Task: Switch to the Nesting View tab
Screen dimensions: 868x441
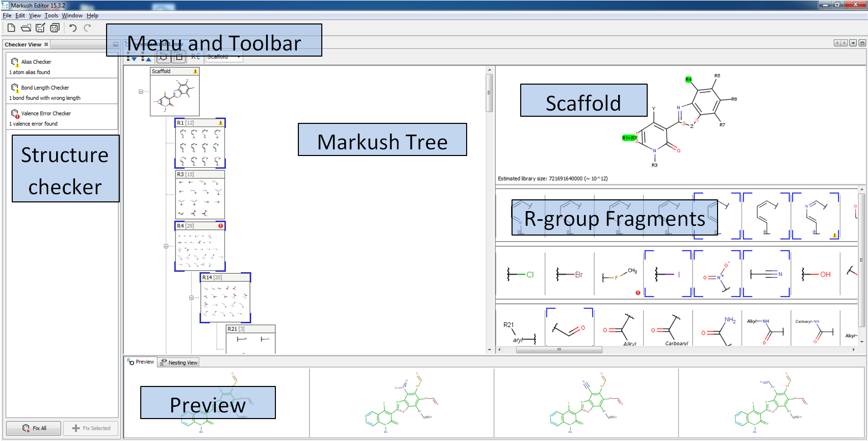Action: point(178,362)
